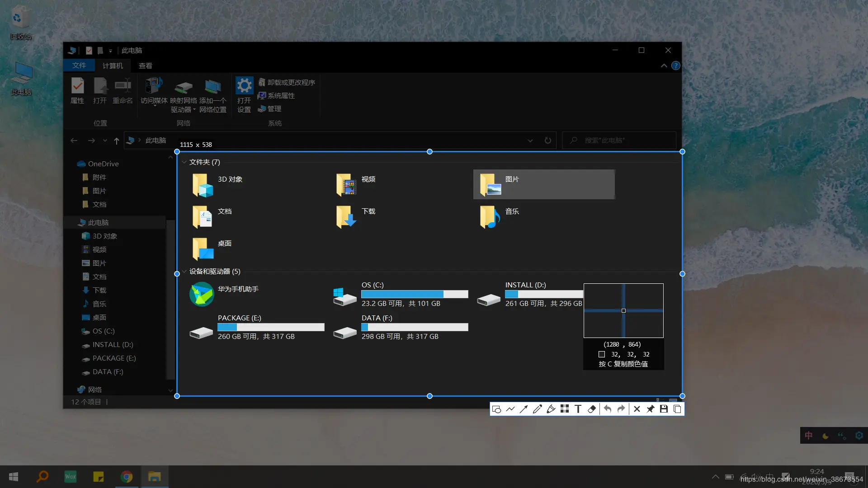Screen dimensions: 868x488
Task: Select the mosaic blur tool
Action: point(564,409)
